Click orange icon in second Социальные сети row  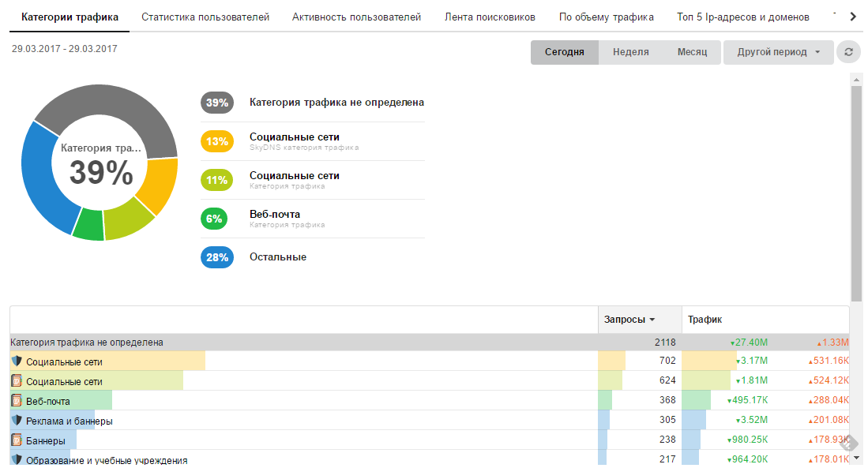pyautogui.click(x=17, y=381)
